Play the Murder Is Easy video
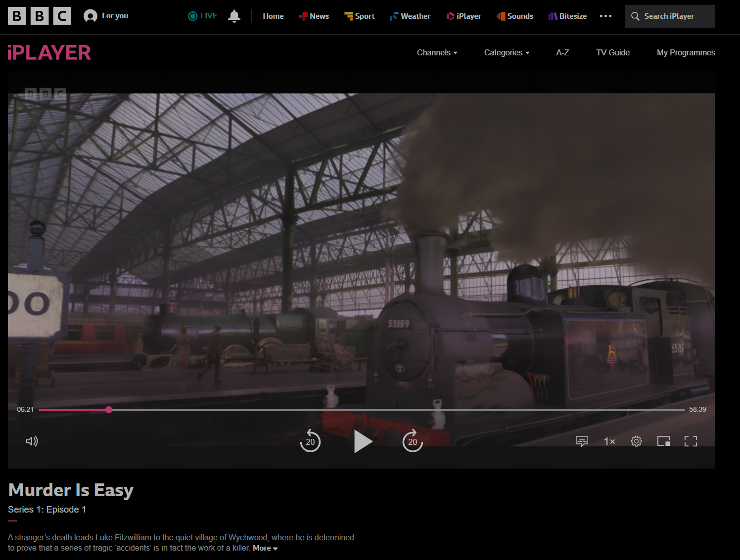 (x=363, y=441)
